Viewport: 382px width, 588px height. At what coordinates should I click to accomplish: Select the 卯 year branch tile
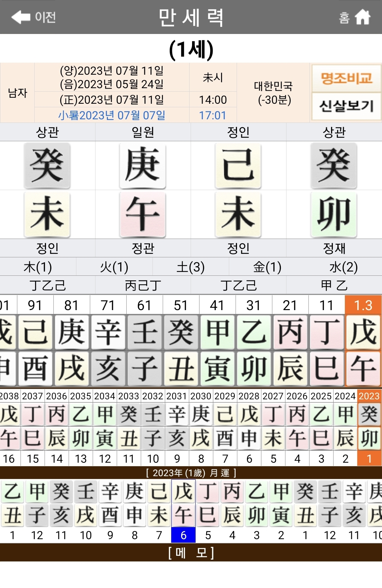coord(334,214)
